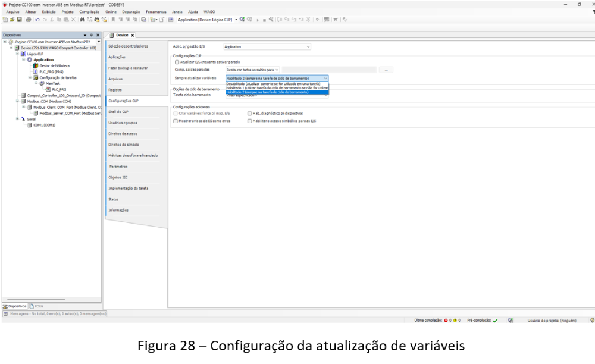595x364 pixels.
Task: Check Mostrar avisos de ES como erros
Action: pos(175,121)
